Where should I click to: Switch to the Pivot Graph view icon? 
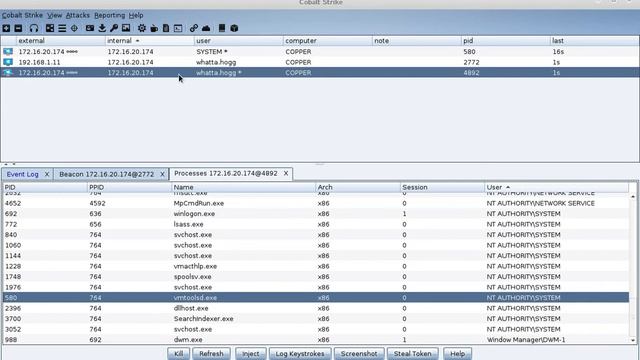[x=50, y=28]
